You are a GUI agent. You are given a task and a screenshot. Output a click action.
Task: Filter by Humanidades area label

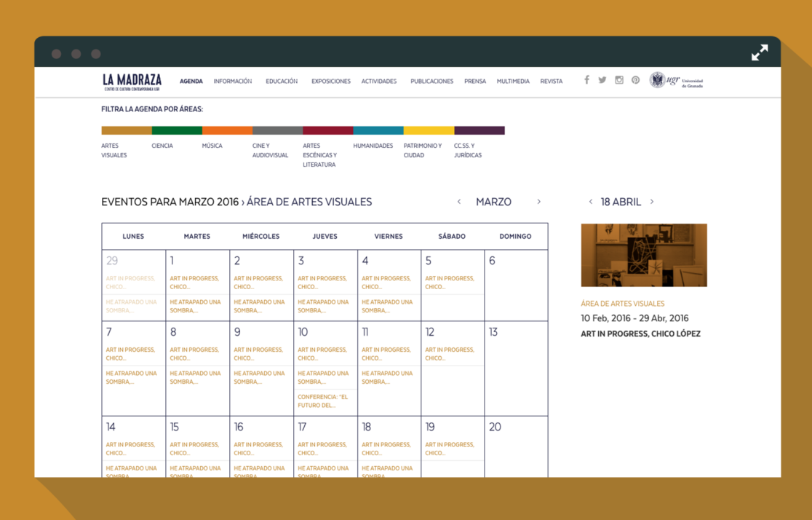373,146
